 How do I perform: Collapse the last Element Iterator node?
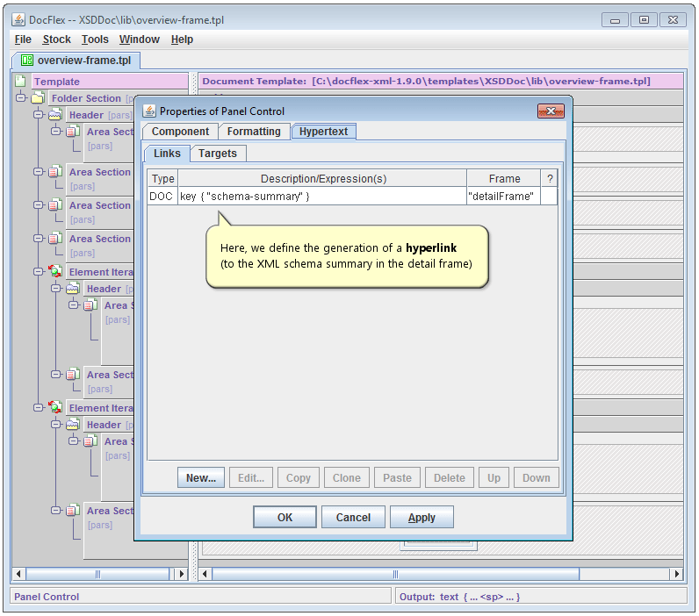(39, 408)
